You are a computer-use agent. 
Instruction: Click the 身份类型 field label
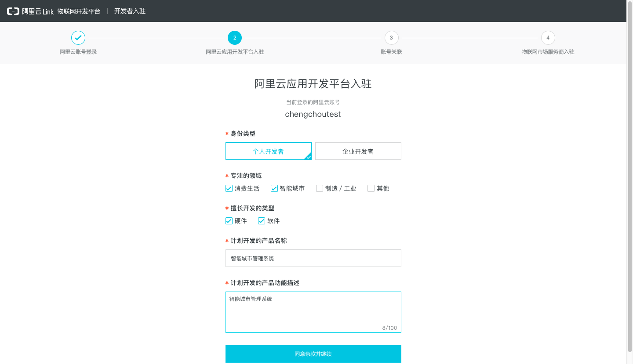pyautogui.click(x=243, y=133)
